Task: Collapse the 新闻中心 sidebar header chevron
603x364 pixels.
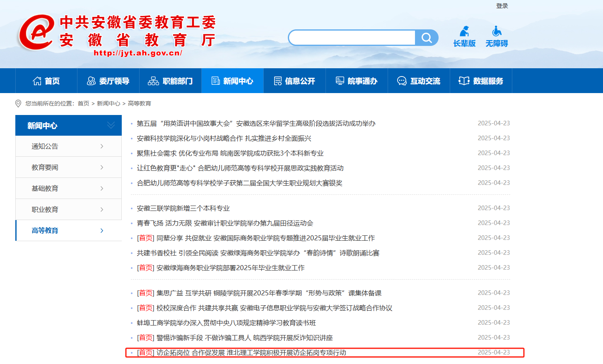Action: 111,125
